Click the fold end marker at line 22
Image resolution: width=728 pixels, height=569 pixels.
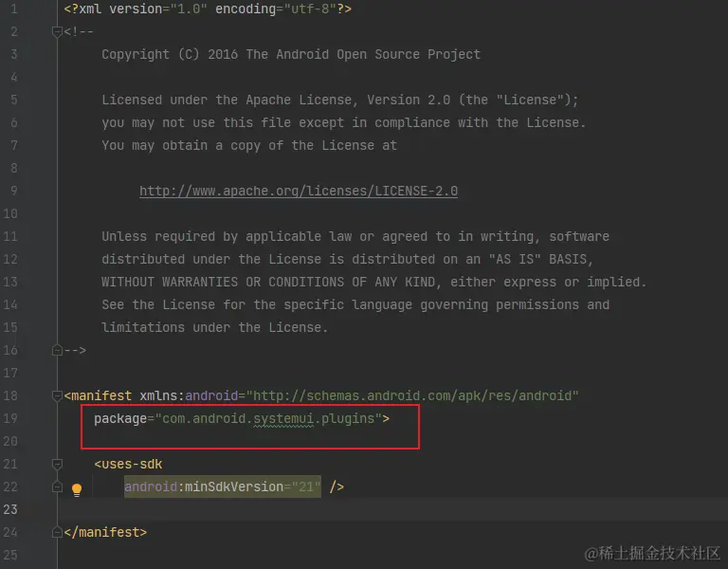coord(57,486)
